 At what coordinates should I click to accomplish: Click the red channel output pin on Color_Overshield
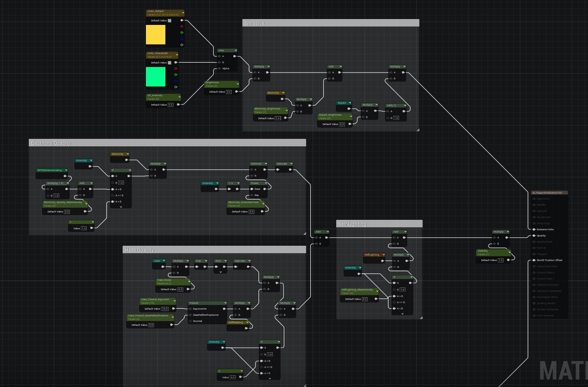coord(176,68)
